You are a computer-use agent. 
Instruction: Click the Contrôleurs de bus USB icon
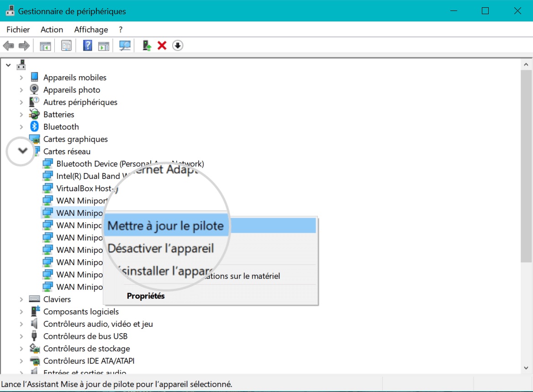pos(34,336)
